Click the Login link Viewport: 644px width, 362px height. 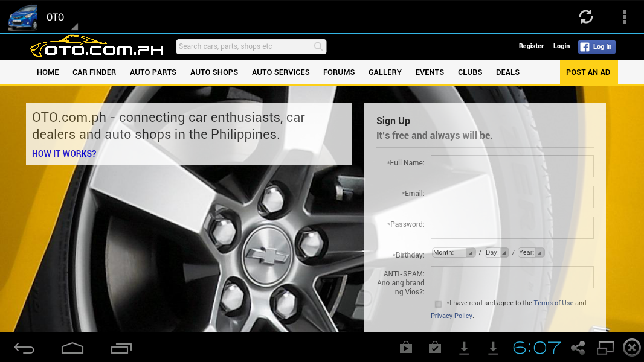(561, 46)
